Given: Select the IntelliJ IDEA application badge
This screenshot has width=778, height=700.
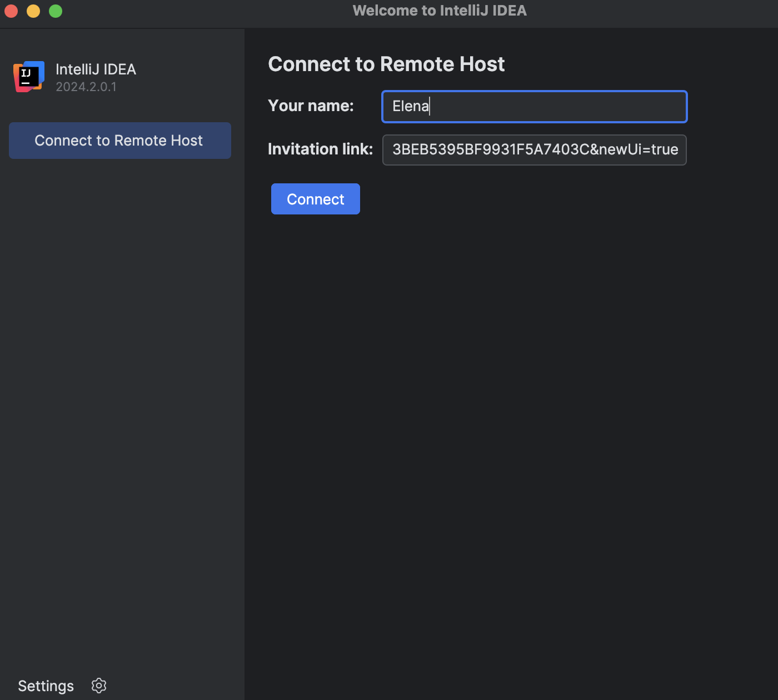Looking at the screenshot, I should click(28, 77).
